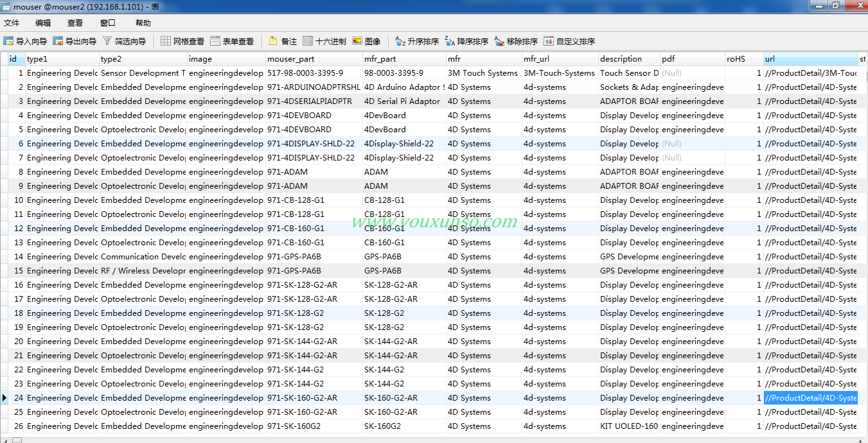This screenshot has height=443, width=868.
Task: Select cell 517-98-0003-3395-9
Action: pos(314,73)
